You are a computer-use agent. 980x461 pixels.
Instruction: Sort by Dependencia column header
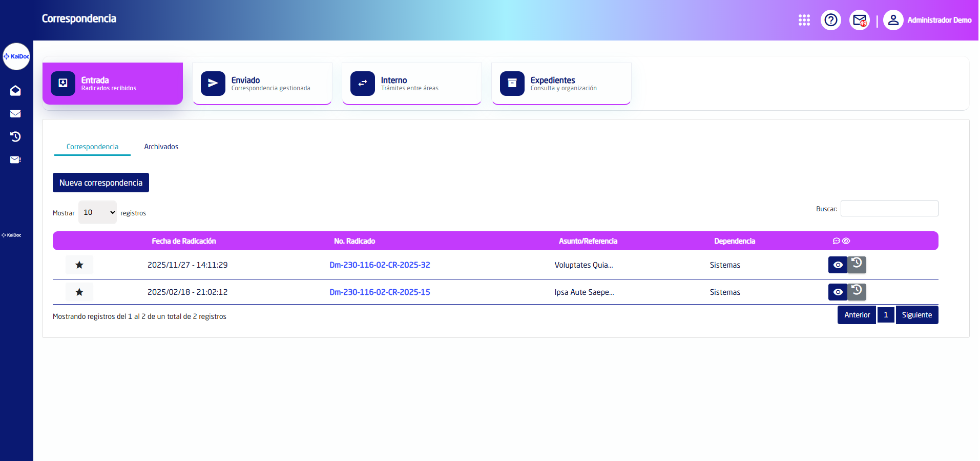pos(734,241)
